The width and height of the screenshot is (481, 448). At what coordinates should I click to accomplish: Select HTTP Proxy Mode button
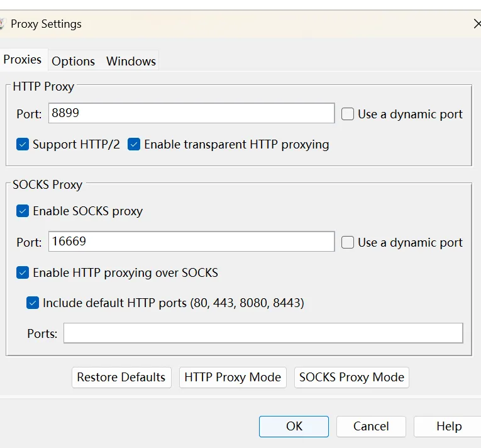233,378
